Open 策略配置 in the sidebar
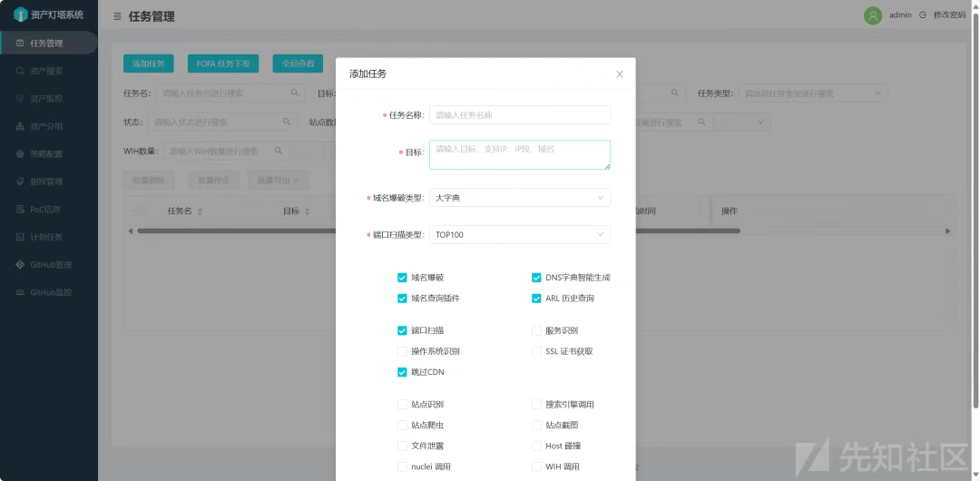The image size is (980, 481). (48, 154)
